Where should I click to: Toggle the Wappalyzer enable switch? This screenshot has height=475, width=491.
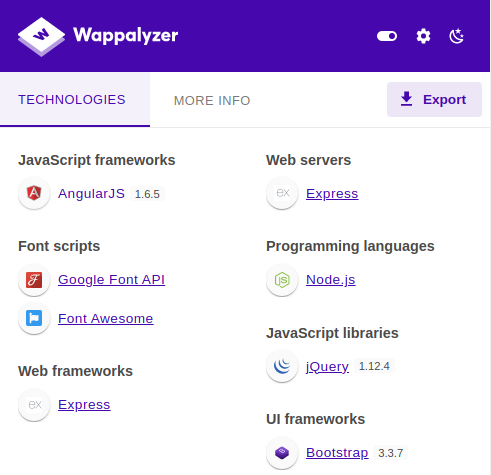point(387,36)
